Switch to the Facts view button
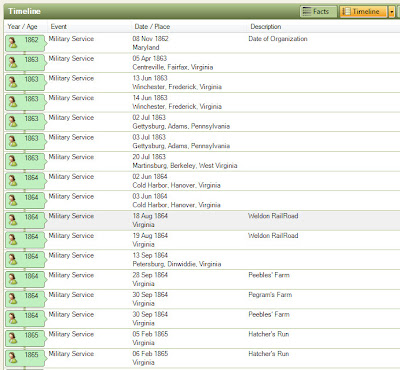This screenshot has height=370, width=400. 318,11
